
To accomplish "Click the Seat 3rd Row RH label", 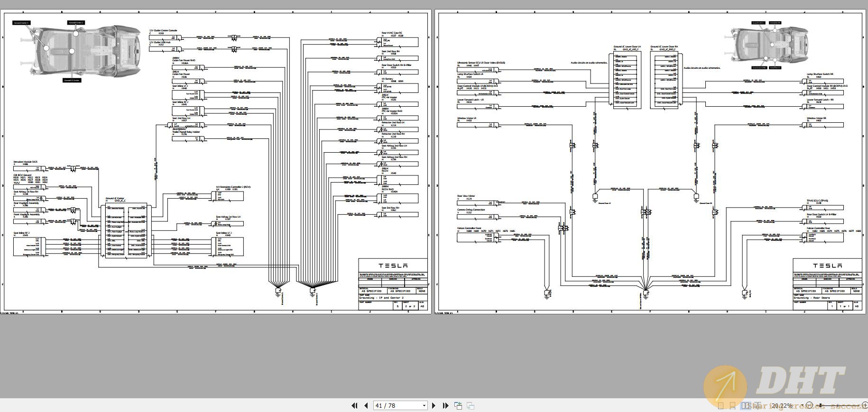I will [390, 208].
